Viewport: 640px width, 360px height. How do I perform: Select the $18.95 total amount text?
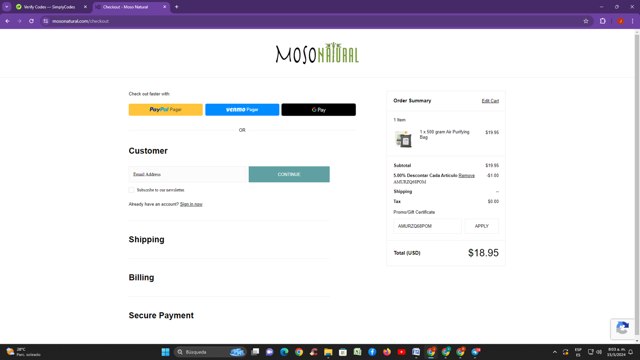[x=483, y=253]
